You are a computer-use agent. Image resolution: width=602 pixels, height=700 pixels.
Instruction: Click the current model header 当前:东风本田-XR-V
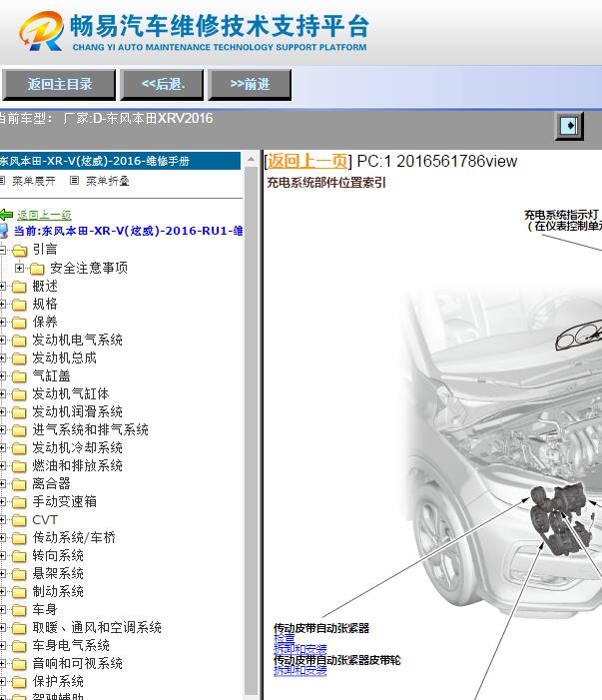[128, 231]
